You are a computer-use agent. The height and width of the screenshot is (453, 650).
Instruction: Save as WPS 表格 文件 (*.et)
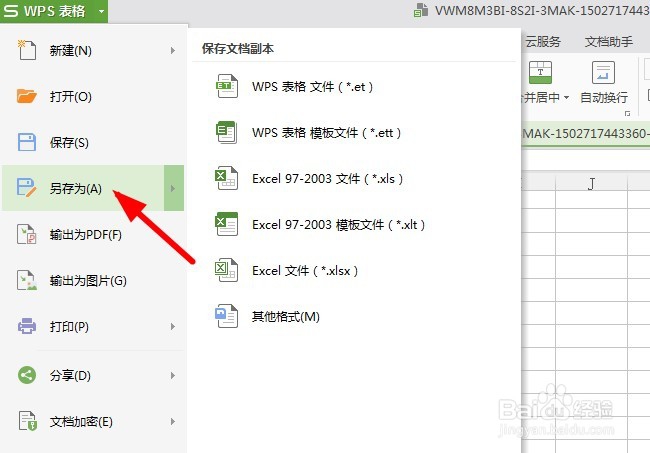313,87
